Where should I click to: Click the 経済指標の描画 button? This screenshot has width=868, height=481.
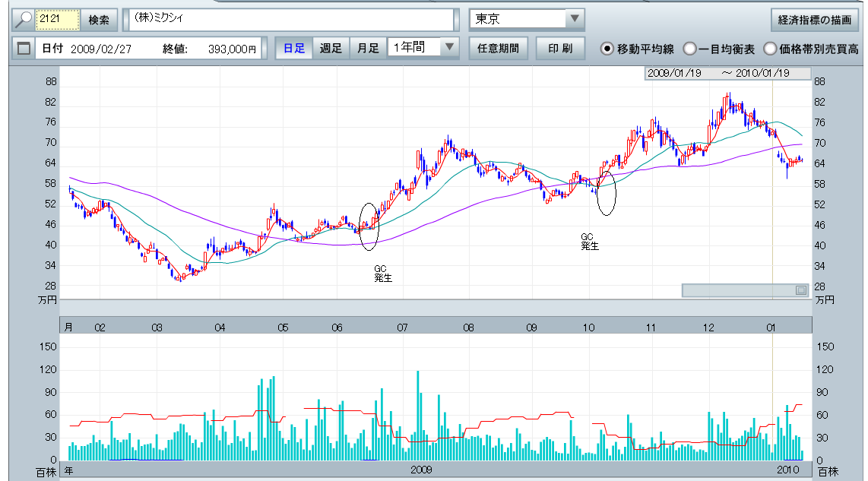tap(814, 19)
